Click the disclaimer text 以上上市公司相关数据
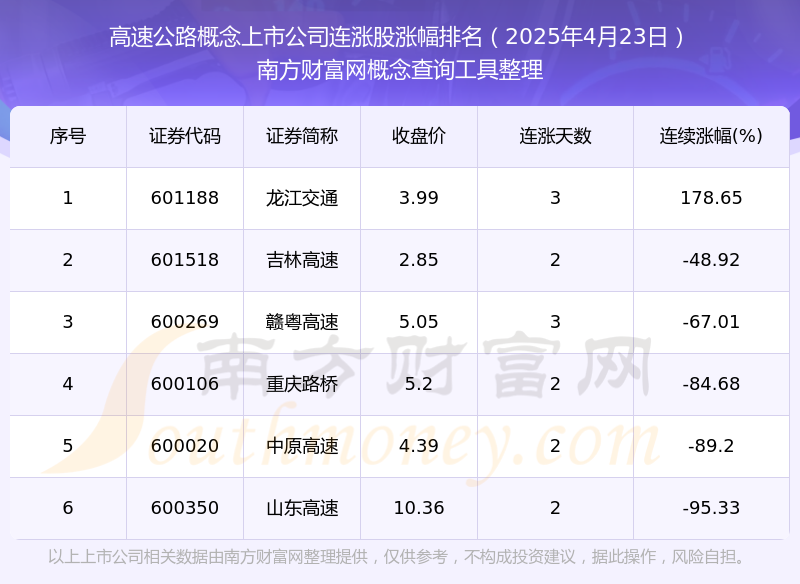 (129, 556)
